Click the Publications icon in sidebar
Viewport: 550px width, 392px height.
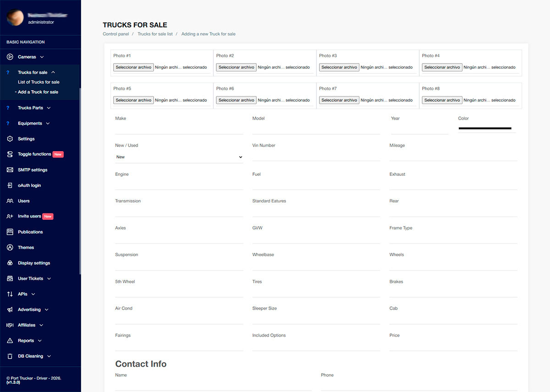pyautogui.click(x=10, y=232)
